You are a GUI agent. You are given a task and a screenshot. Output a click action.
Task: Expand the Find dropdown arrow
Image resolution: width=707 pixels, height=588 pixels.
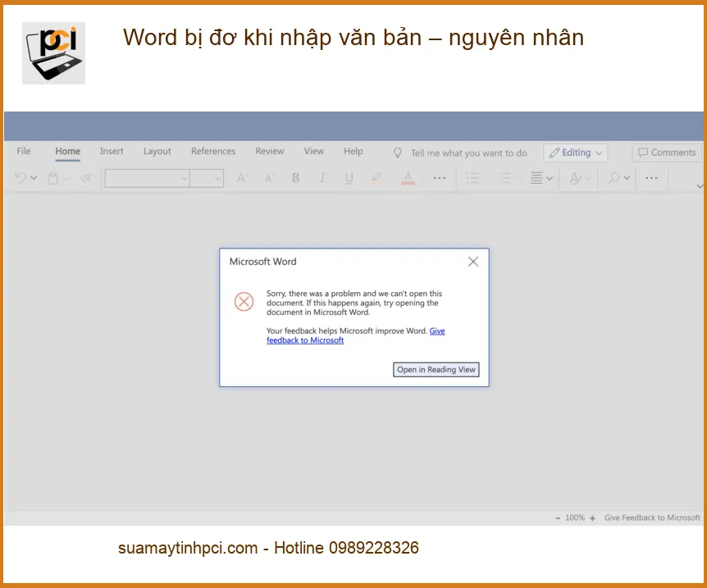click(627, 178)
